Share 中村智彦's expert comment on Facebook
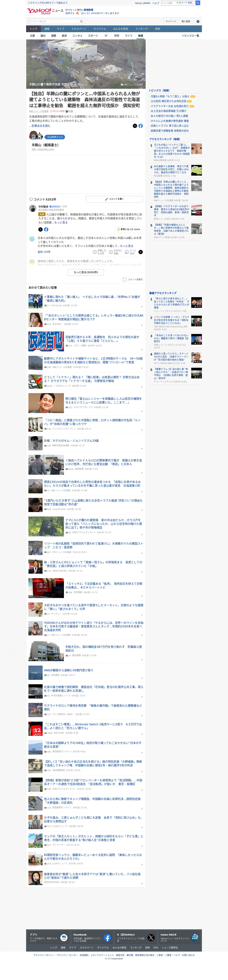Viewport: 228px width, 980px height. (x=46, y=229)
